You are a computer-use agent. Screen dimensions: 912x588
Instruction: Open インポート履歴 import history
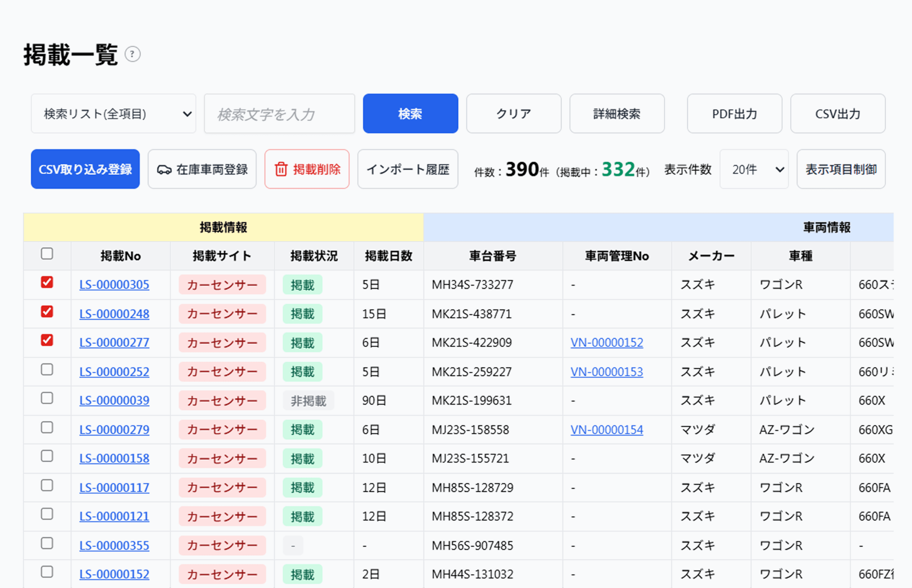[x=408, y=169]
